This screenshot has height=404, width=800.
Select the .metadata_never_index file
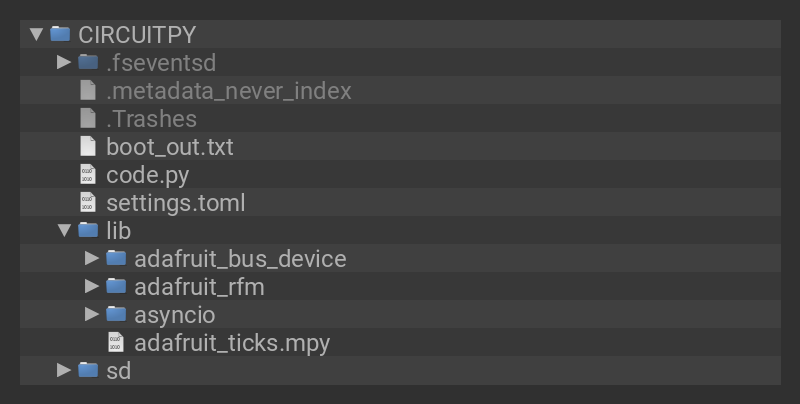pyautogui.click(x=229, y=90)
